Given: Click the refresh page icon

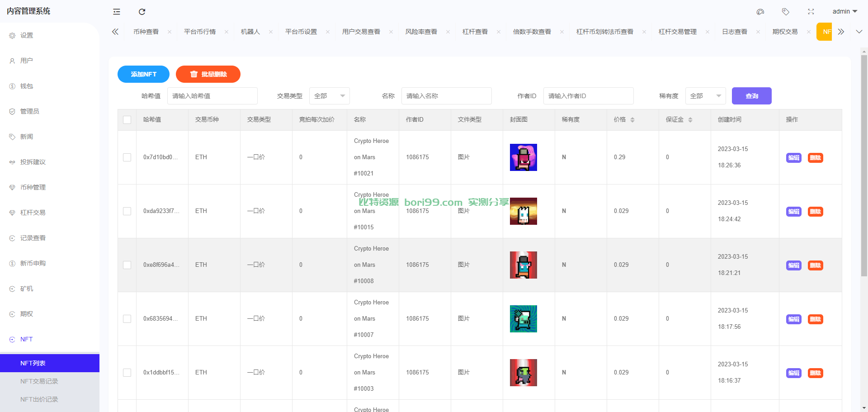Looking at the screenshot, I should [142, 12].
